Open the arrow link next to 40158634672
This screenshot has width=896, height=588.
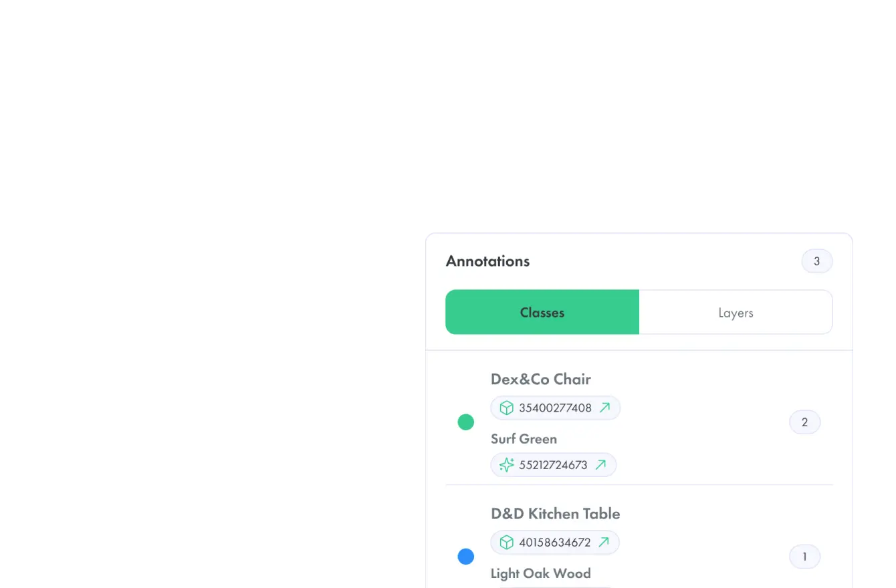pyautogui.click(x=604, y=542)
